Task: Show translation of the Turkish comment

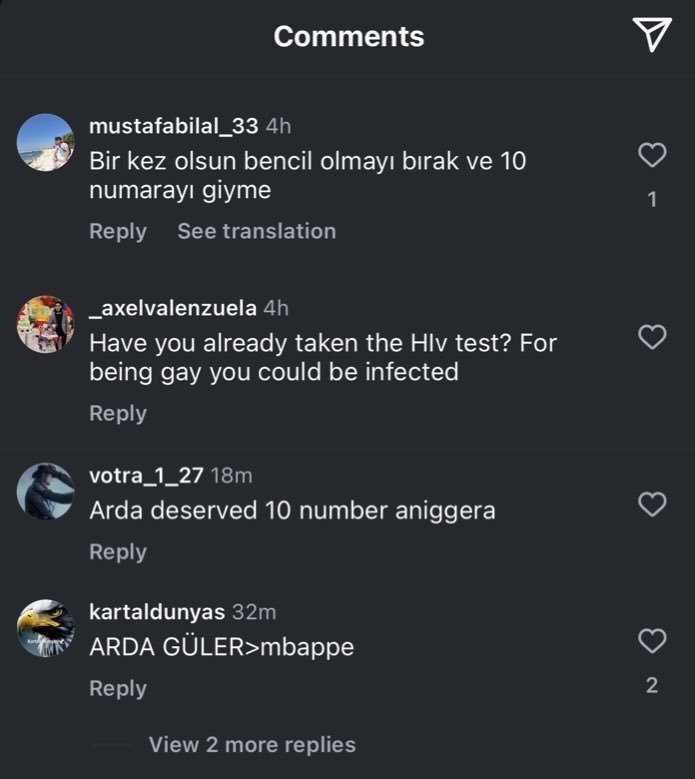Action: pyautogui.click(x=256, y=231)
